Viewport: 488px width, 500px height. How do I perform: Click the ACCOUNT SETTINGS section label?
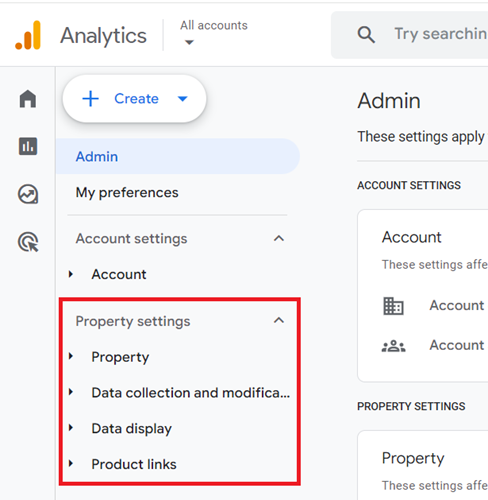pos(409,185)
